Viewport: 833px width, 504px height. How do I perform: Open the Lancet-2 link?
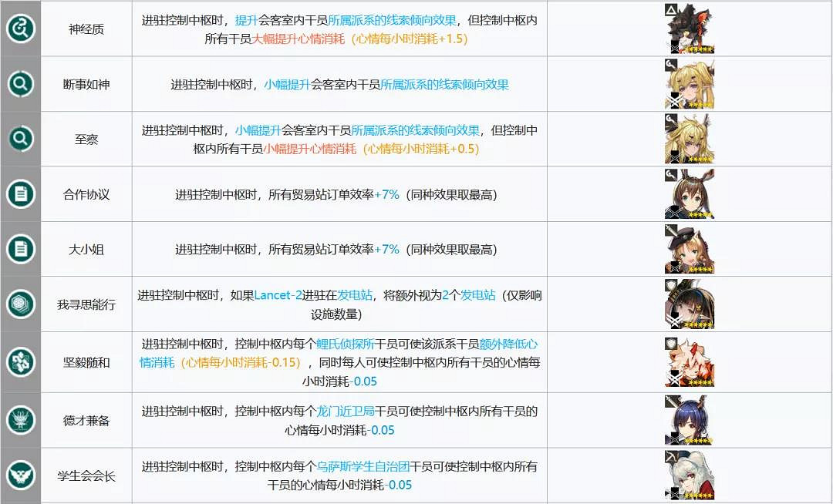pos(283,295)
